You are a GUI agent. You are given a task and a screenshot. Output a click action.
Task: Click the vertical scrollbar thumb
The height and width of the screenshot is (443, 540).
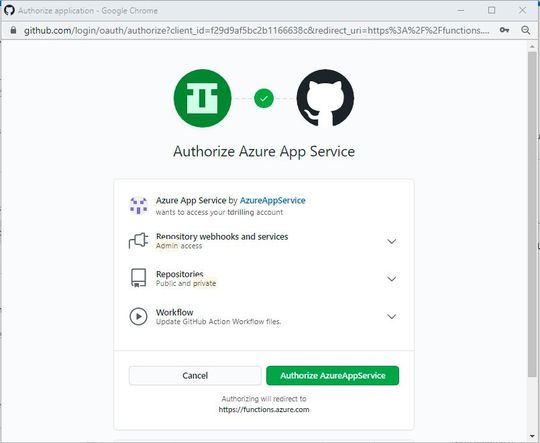(532, 214)
